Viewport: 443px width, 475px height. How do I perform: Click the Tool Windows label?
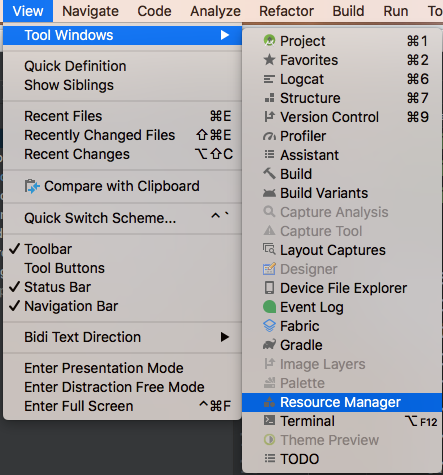pyautogui.click(x=69, y=35)
